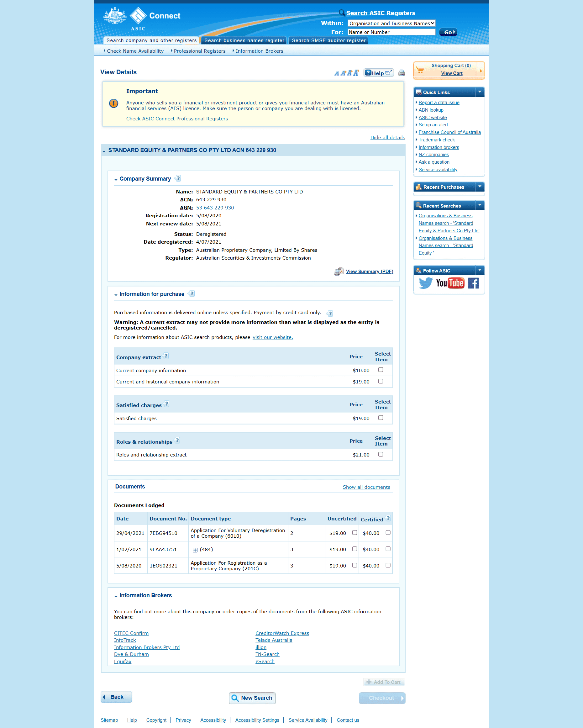Screen dimensions: 583x728
Task: Click the Checkout button
Action: tap(382, 698)
